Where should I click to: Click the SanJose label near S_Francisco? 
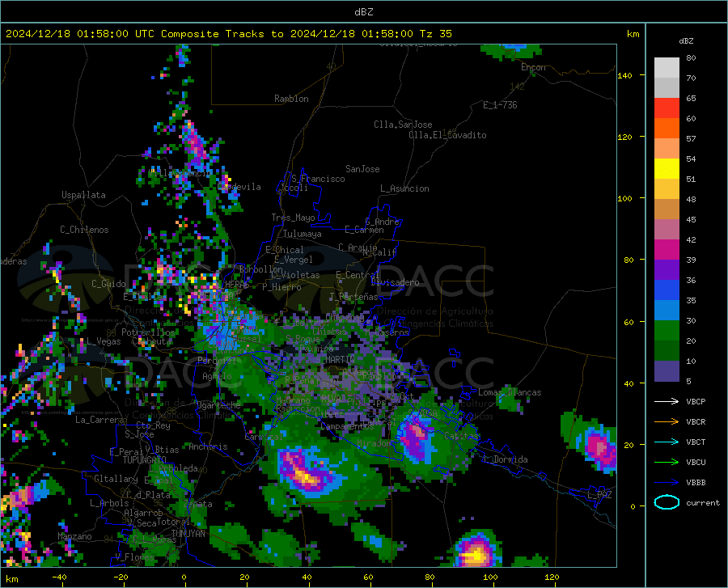tap(362, 169)
